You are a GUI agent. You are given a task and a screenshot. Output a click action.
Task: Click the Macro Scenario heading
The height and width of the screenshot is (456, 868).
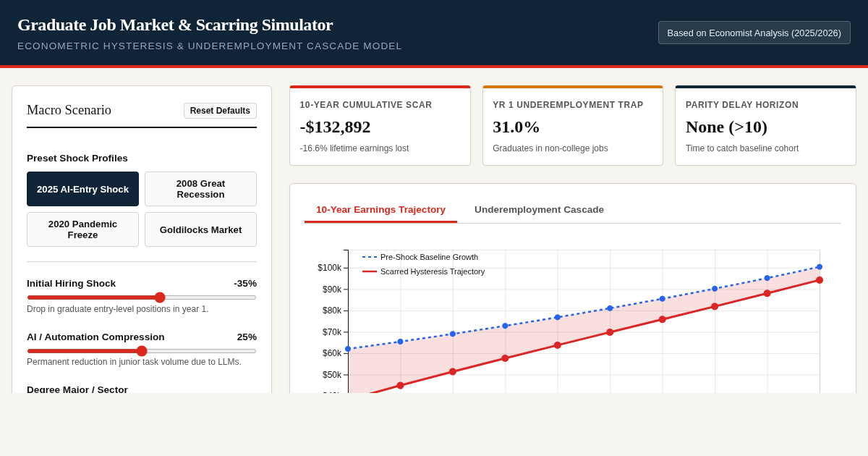coord(69,110)
